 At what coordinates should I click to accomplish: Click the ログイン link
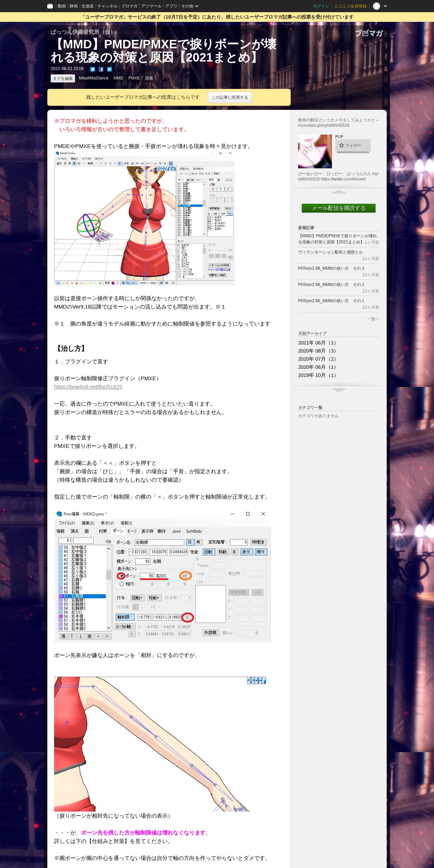tap(321, 6)
